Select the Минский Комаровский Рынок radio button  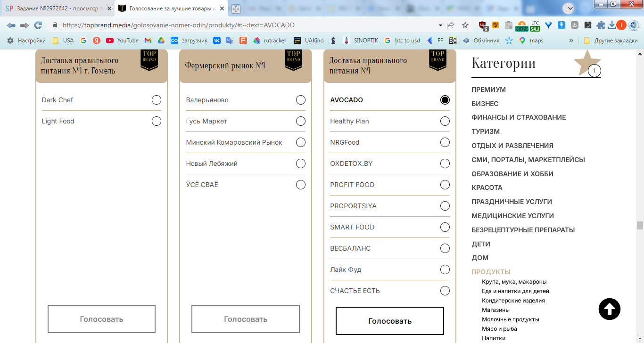pyautogui.click(x=301, y=142)
